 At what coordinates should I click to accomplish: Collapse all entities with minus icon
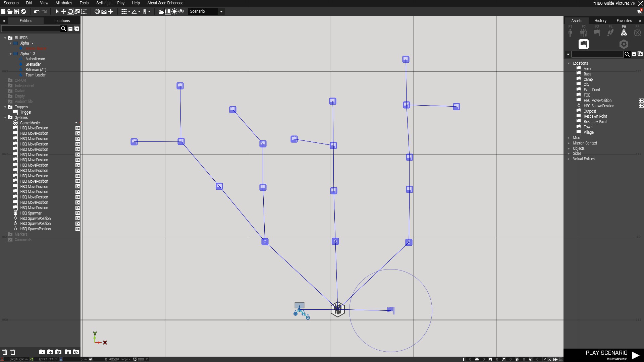click(x=70, y=29)
